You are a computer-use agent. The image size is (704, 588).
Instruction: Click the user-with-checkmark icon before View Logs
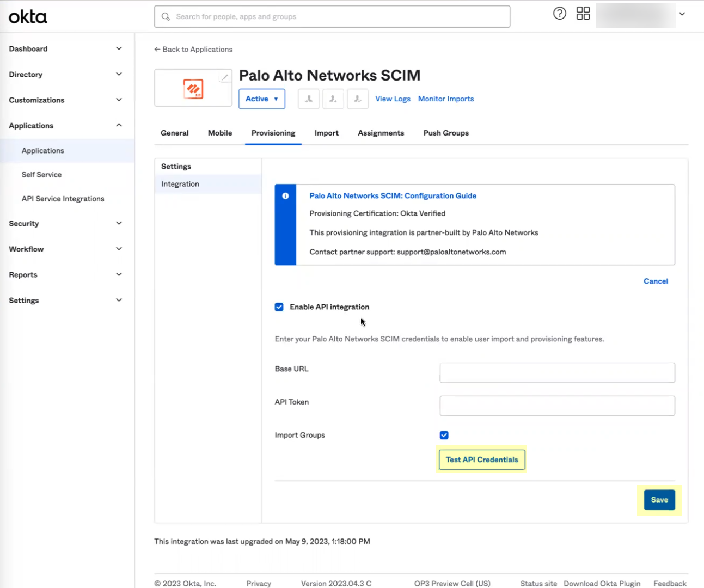point(357,99)
